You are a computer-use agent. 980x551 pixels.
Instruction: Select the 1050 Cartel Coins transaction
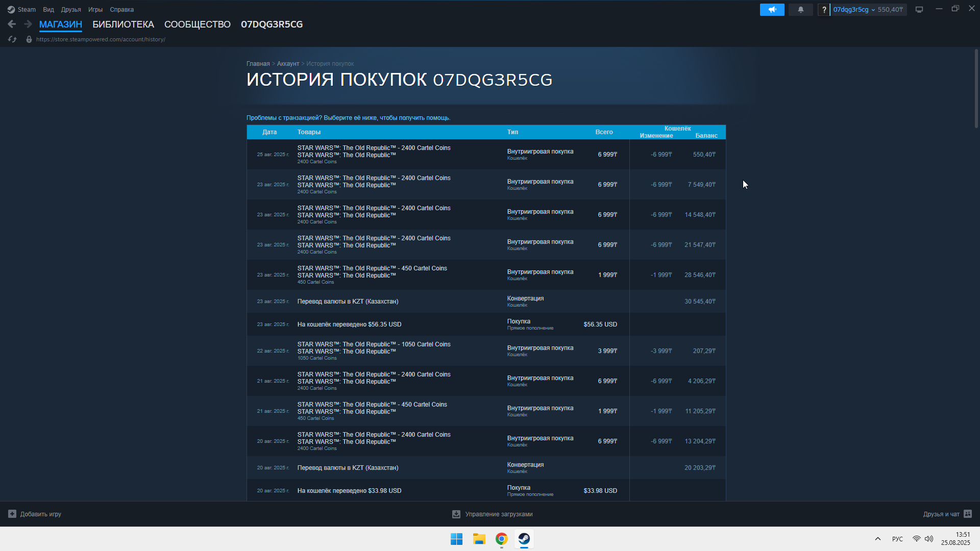[x=486, y=351]
